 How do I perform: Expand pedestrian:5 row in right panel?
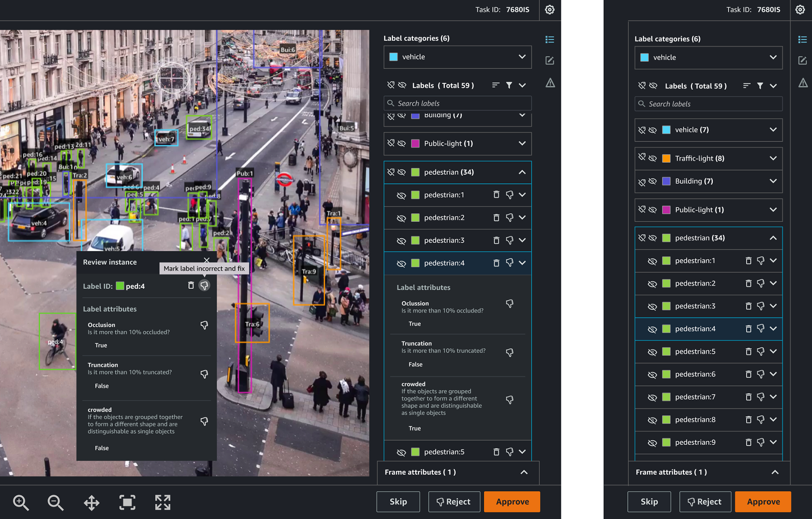pos(773,351)
